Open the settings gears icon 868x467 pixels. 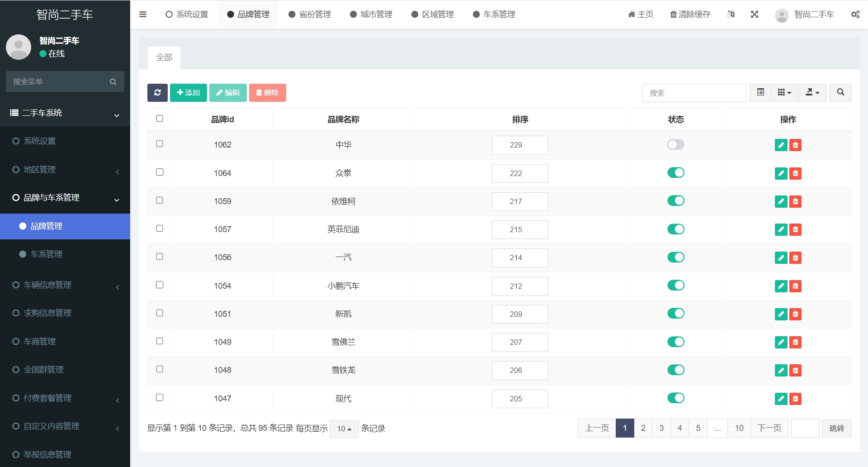(x=855, y=14)
